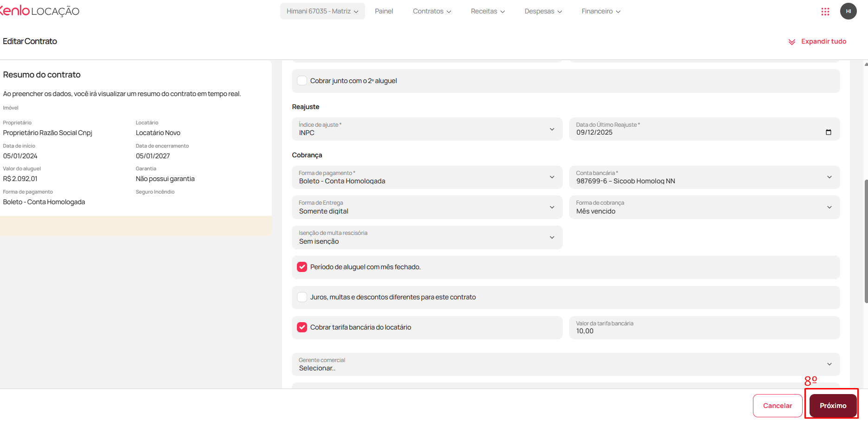The image size is (868, 421).
Task: Open the Despesas menu
Action: [543, 11]
